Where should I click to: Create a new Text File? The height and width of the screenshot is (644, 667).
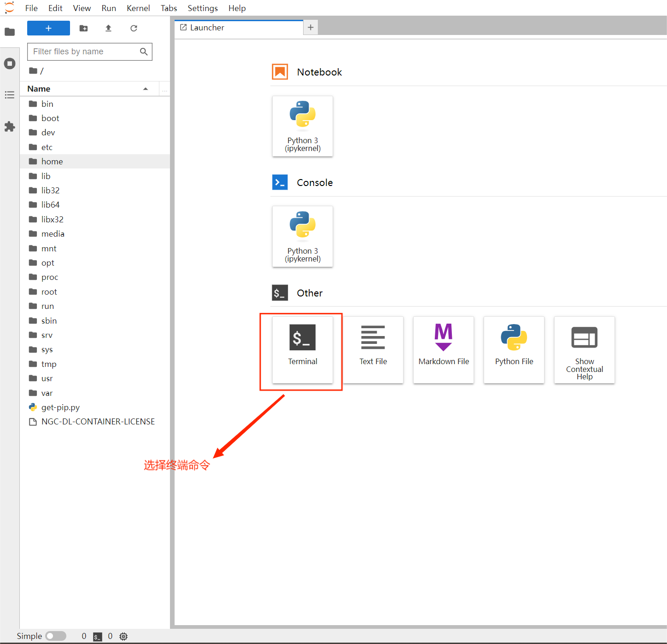373,350
